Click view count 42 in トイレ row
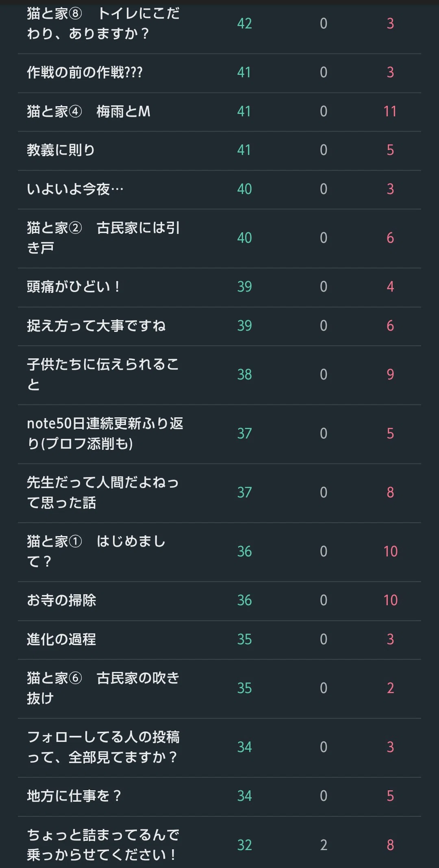439x868 pixels. (245, 24)
